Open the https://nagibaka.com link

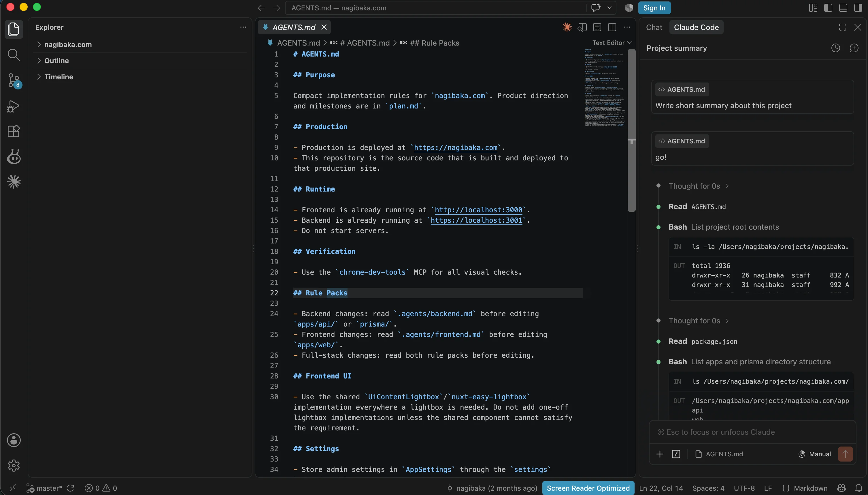click(456, 148)
